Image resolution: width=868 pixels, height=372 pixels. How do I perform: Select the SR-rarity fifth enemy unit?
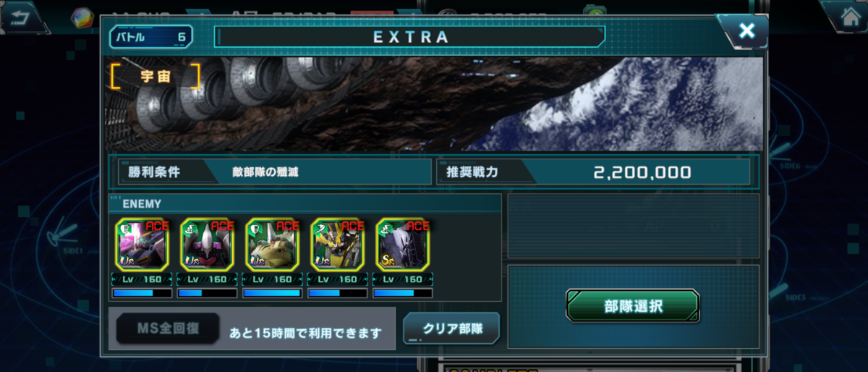coord(402,245)
